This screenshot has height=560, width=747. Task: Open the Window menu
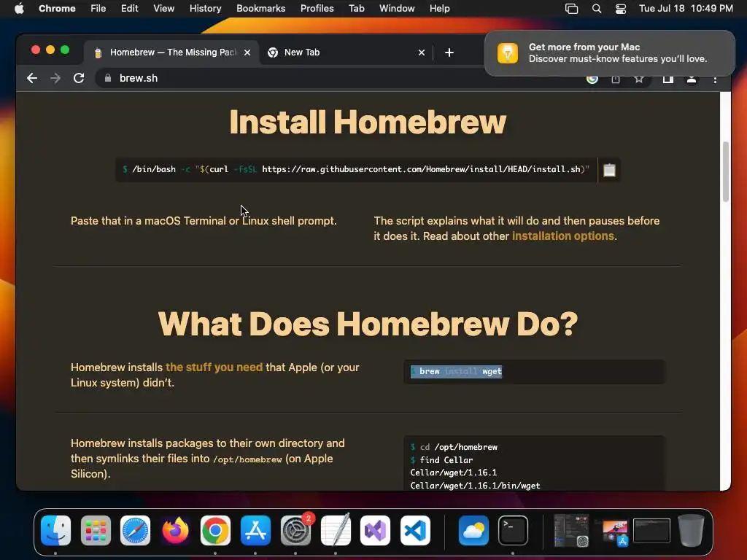397,9
